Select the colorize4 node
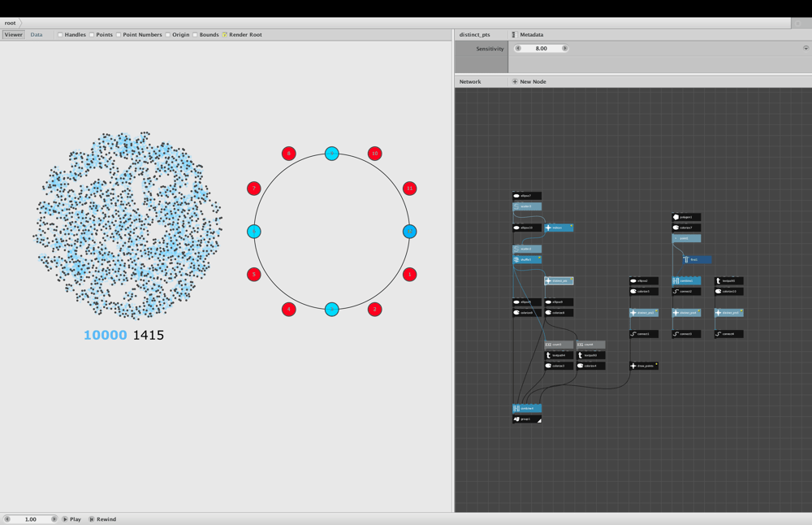The width and height of the screenshot is (812, 525). (591, 366)
